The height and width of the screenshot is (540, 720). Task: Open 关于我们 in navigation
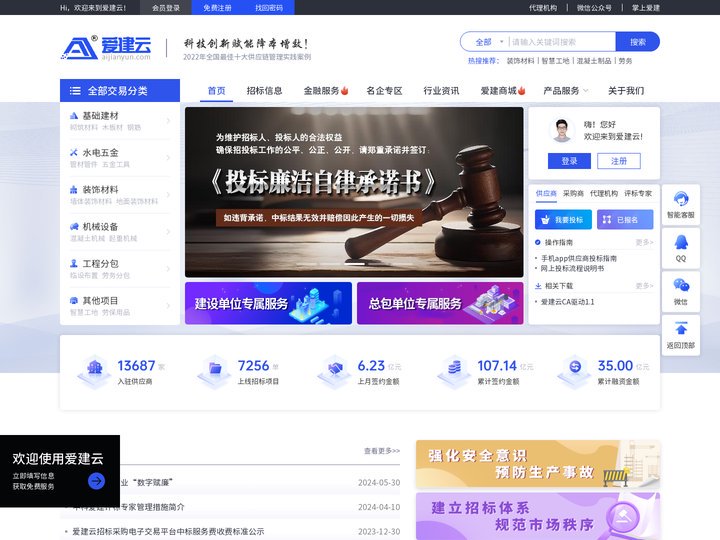coord(626,91)
